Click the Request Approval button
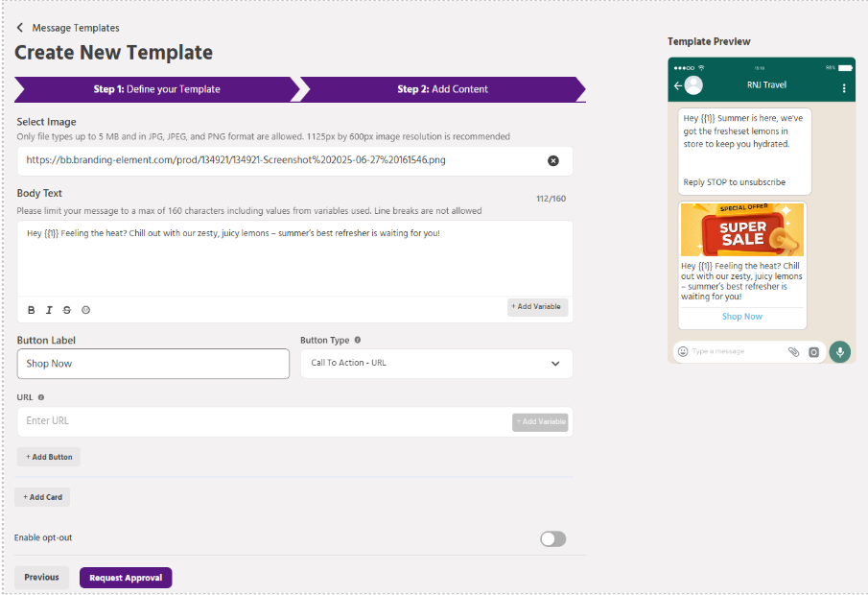The width and height of the screenshot is (868, 595). coord(126,578)
